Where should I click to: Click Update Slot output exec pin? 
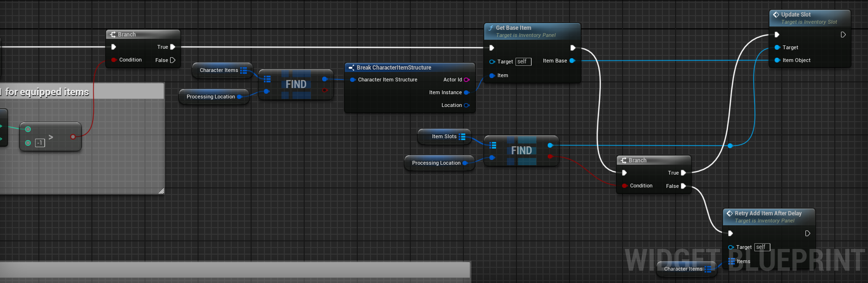pyautogui.click(x=843, y=35)
